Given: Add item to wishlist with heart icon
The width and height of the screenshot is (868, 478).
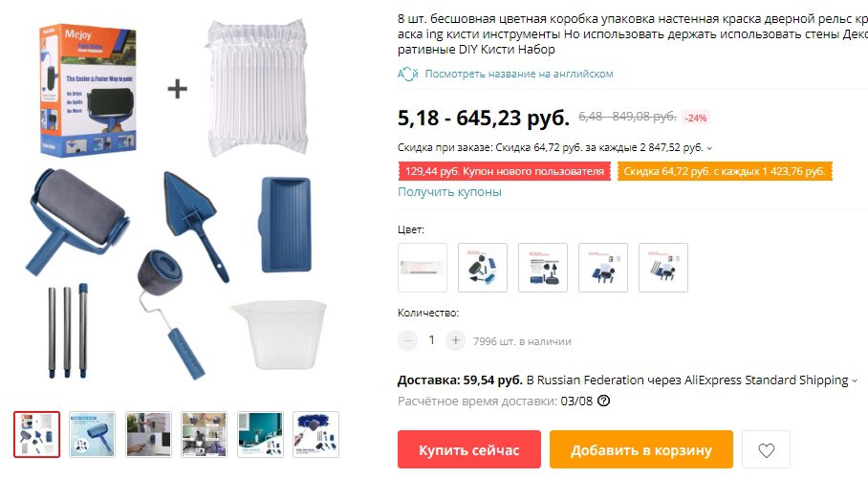Looking at the screenshot, I should pos(766,450).
